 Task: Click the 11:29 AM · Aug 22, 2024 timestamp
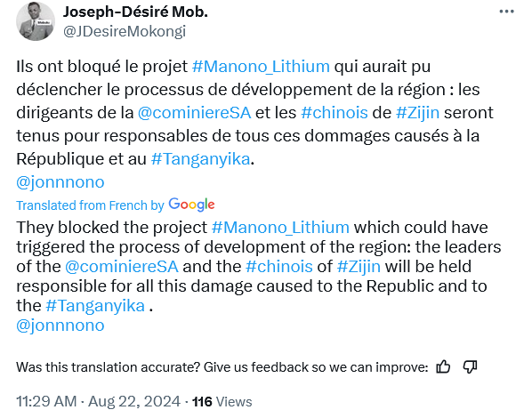[x=99, y=401]
